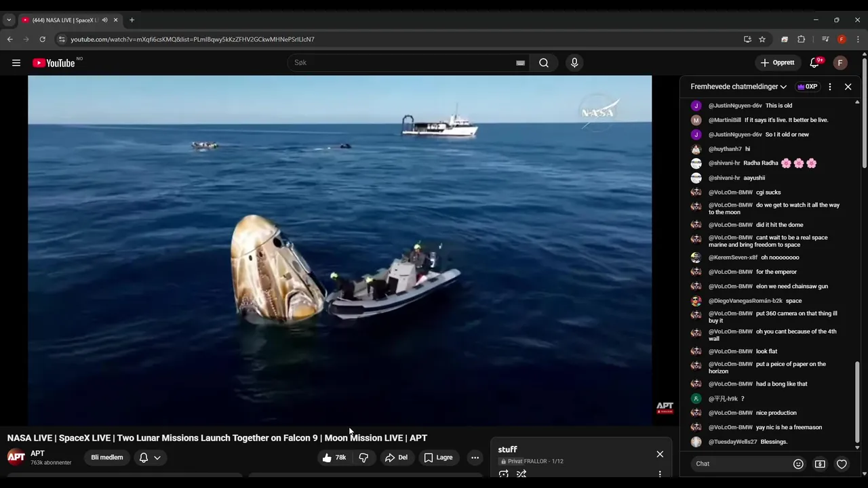The height and width of the screenshot is (488, 868).
Task: Open the chat options three-dot menu
Action: (829, 87)
